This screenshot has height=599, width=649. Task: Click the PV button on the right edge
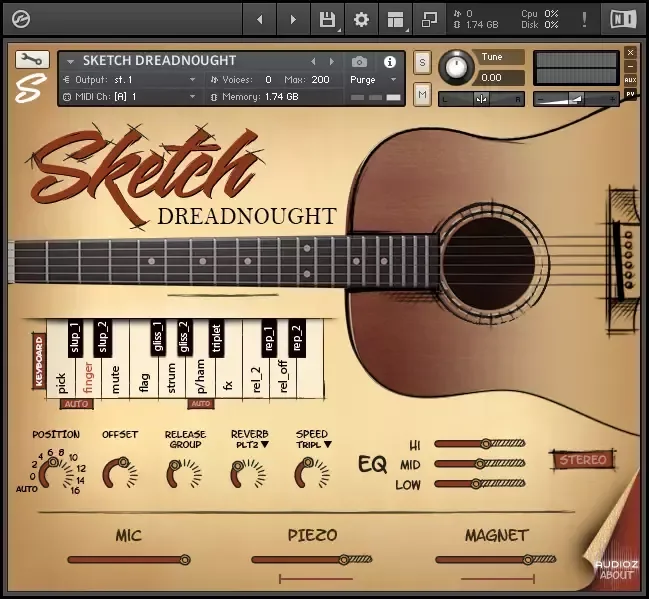coord(630,94)
